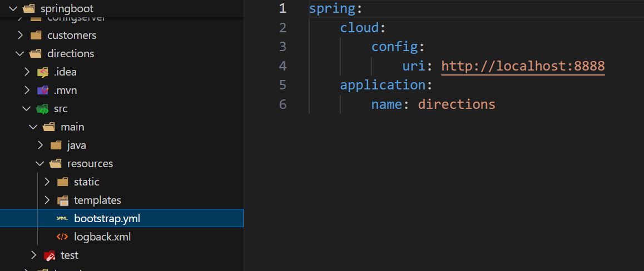Collapse the resources folder chevron
Image resolution: width=644 pixels, height=271 pixels.
[x=40, y=164]
